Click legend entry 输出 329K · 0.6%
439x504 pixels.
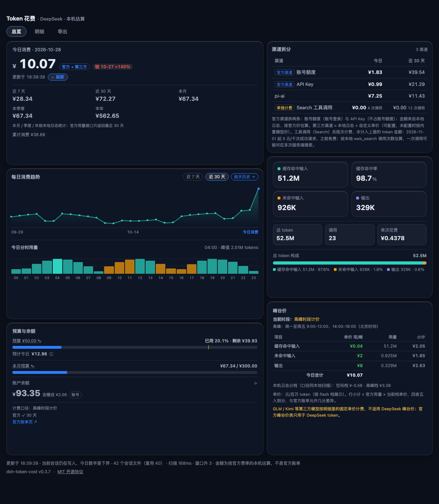406,270
